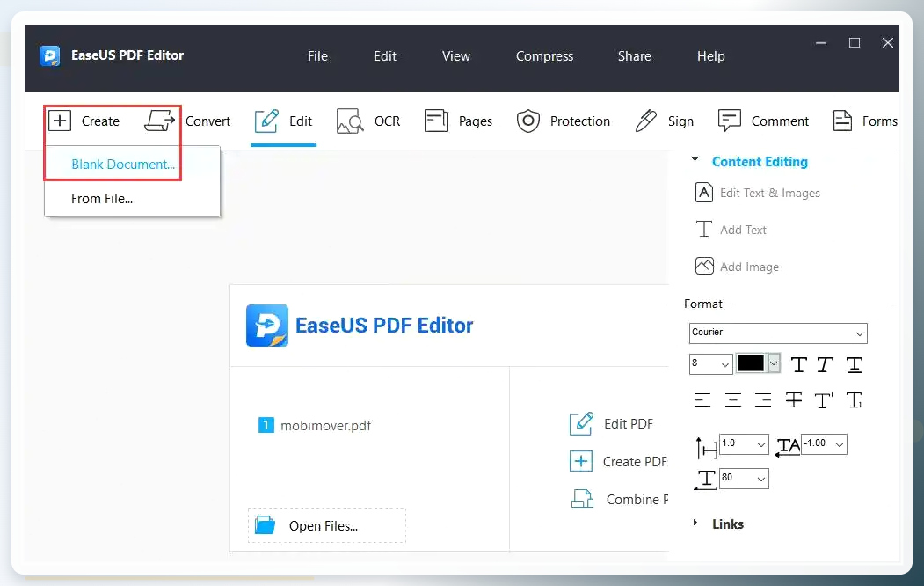
Task: Toggle underline text formatting
Action: click(854, 365)
